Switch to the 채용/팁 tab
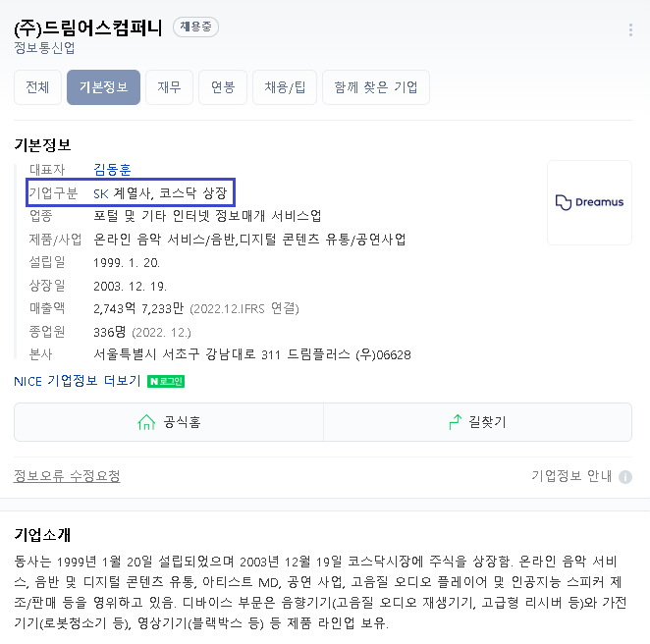Viewport: 650px width, 644px height. coord(285,87)
